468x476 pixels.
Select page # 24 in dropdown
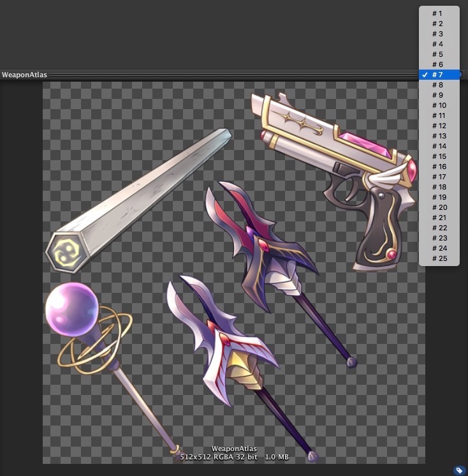tap(439, 248)
